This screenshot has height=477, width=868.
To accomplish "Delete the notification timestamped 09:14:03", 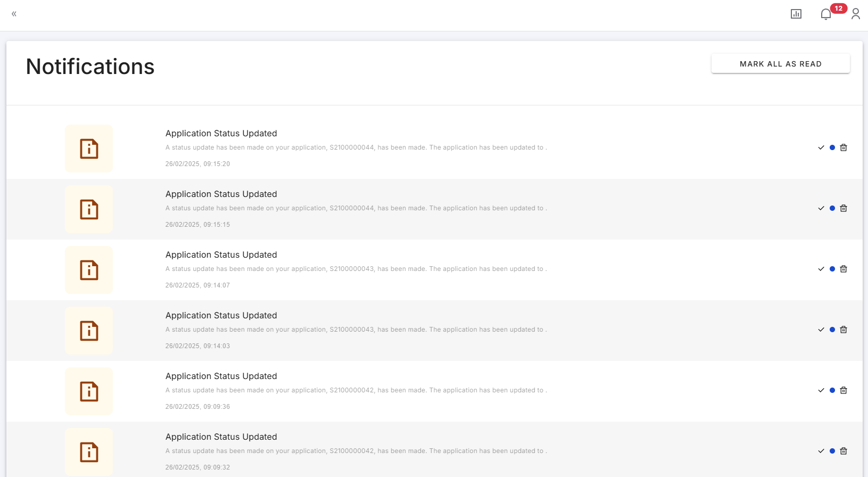I will (x=844, y=330).
